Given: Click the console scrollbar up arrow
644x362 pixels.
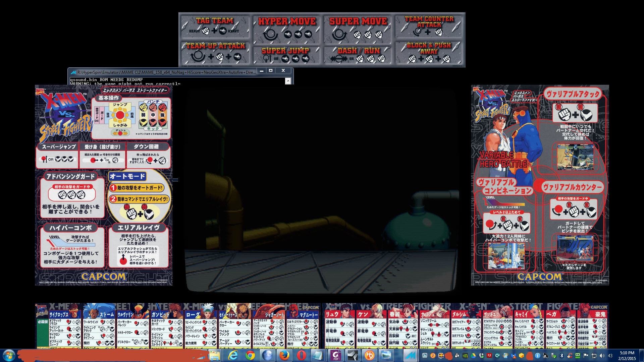Looking at the screenshot, I should pyautogui.click(x=288, y=81).
